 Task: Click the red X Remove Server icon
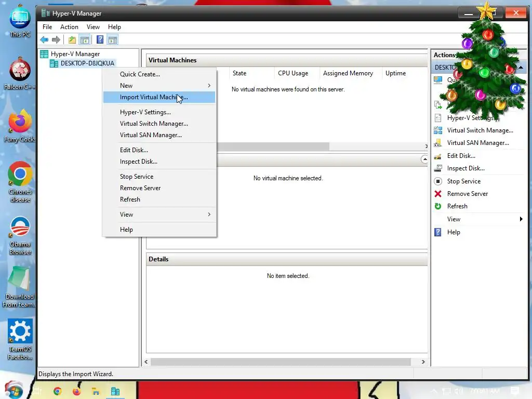point(438,194)
